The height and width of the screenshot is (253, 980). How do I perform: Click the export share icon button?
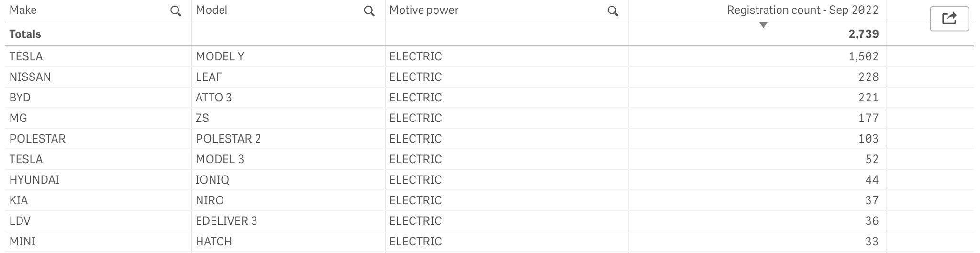click(x=949, y=19)
